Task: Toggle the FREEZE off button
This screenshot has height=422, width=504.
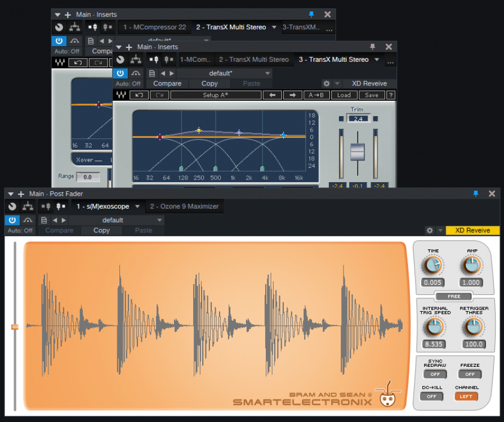Action: pos(470,374)
